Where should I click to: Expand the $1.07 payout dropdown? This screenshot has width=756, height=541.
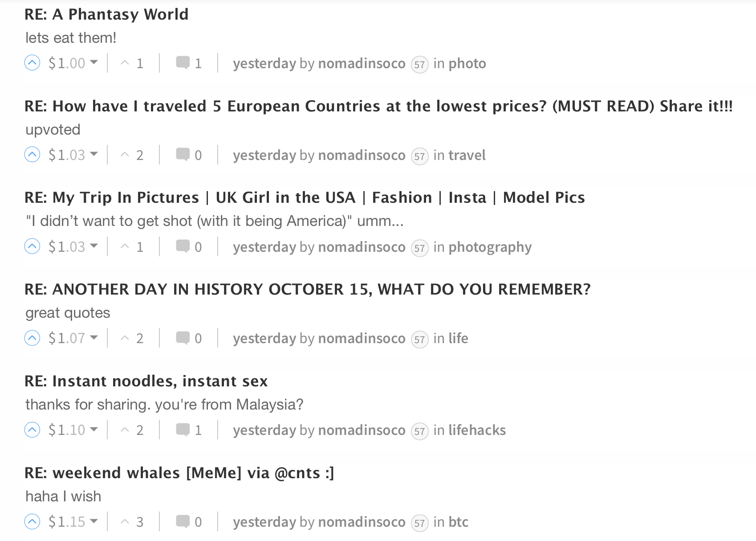[94, 338]
